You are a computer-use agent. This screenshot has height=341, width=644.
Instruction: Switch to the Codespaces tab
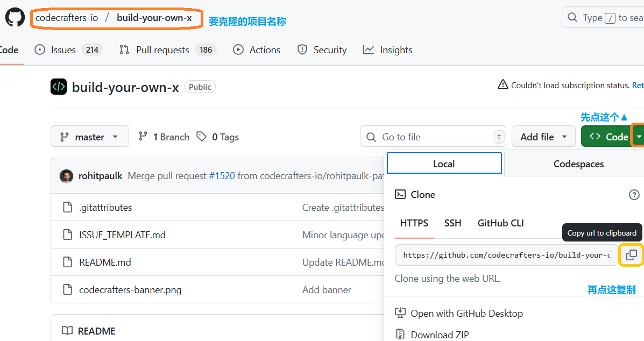[579, 164]
